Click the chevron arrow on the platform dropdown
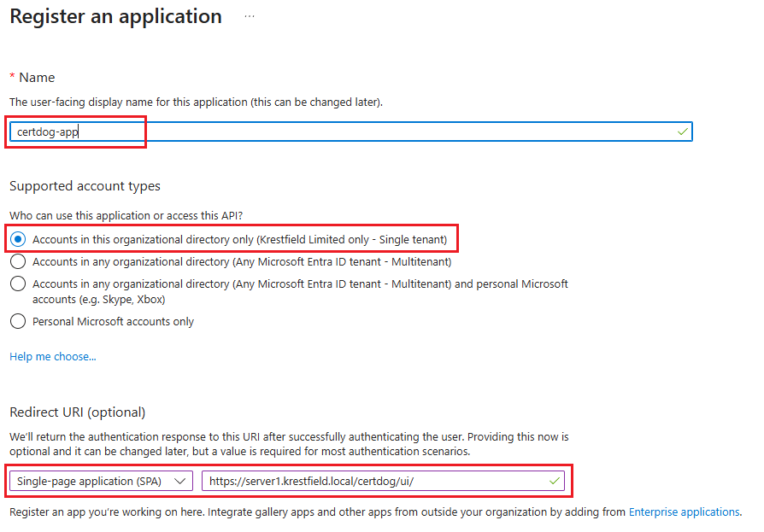The width and height of the screenshot is (764, 532). 179,481
